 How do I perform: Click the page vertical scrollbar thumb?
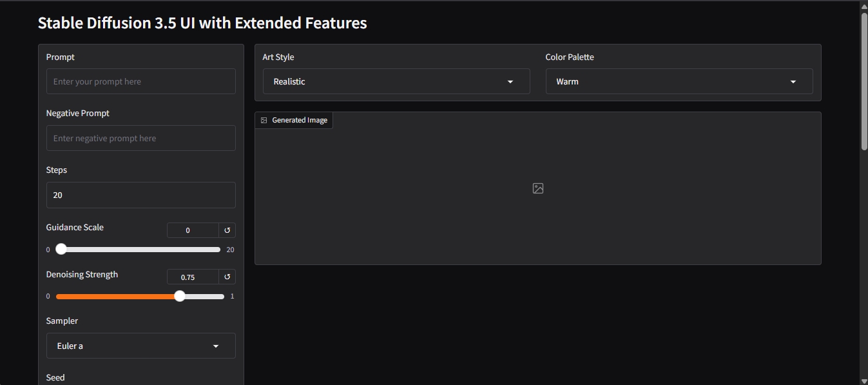[x=864, y=81]
